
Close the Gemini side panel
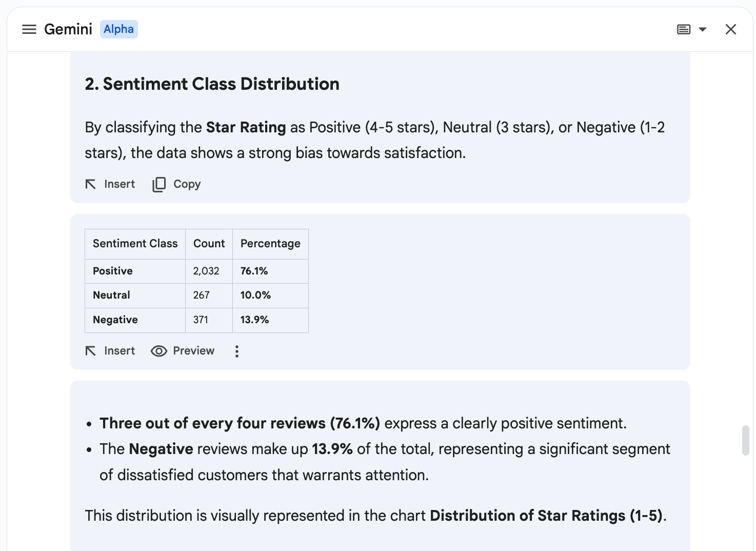[x=730, y=29]
